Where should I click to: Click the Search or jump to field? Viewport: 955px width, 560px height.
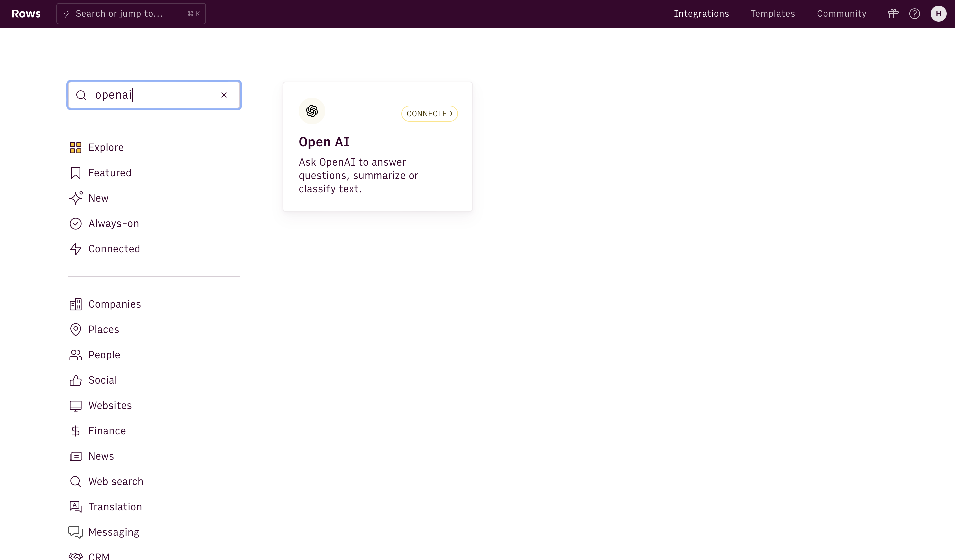coord(131,14)
